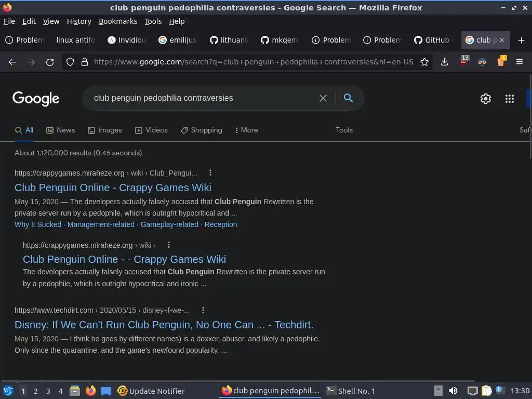Click into the Google search field
The width and height of the screenshot is (532, 399).
click(x=204, y=98)
